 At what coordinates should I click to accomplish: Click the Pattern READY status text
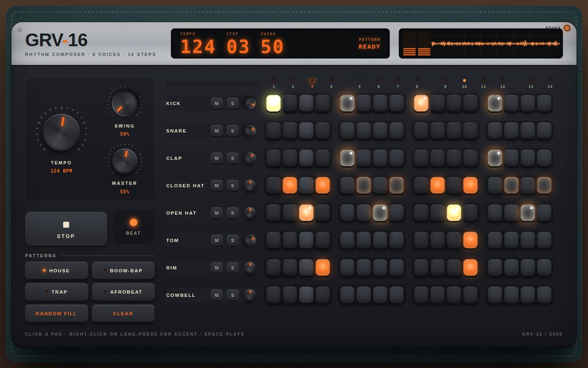pyautogui.click(x=369, y=47)
